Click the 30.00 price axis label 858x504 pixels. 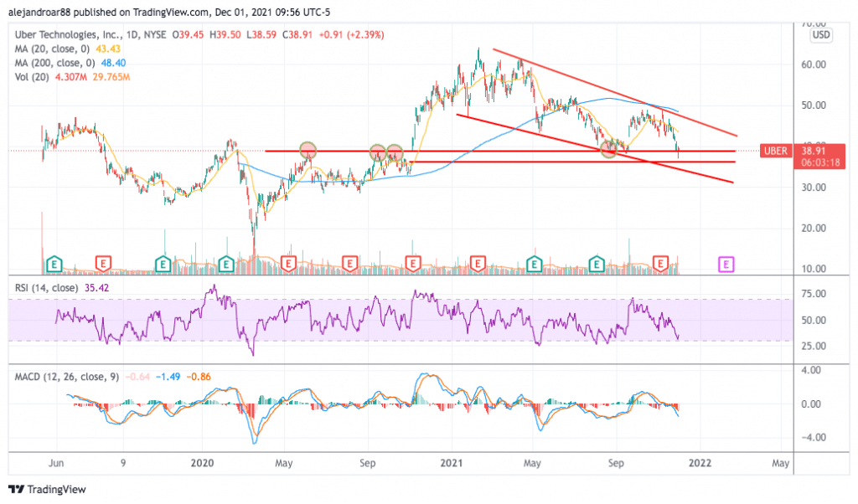tap(814, 187)
